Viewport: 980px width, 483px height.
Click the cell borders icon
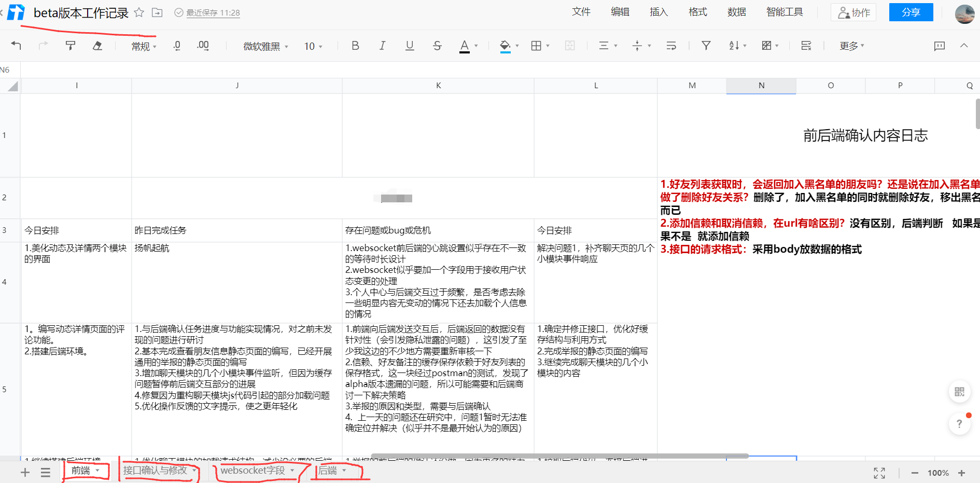point(536,46)
